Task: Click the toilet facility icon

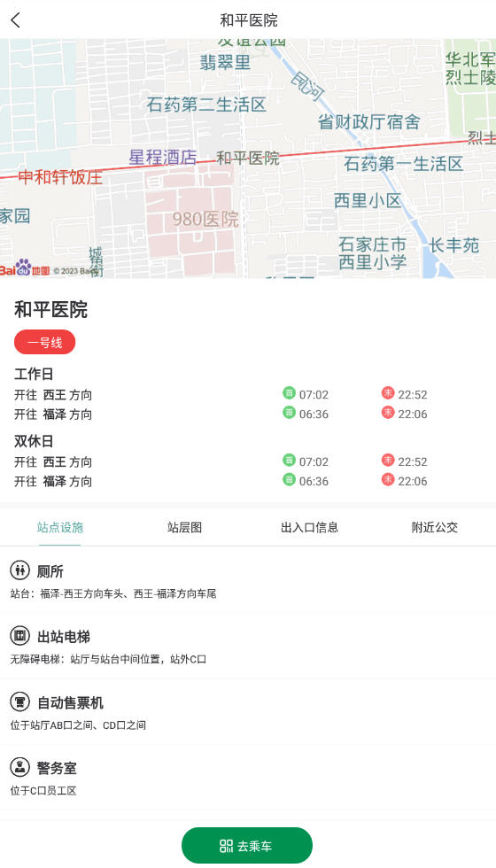Action: pos(19,570)
